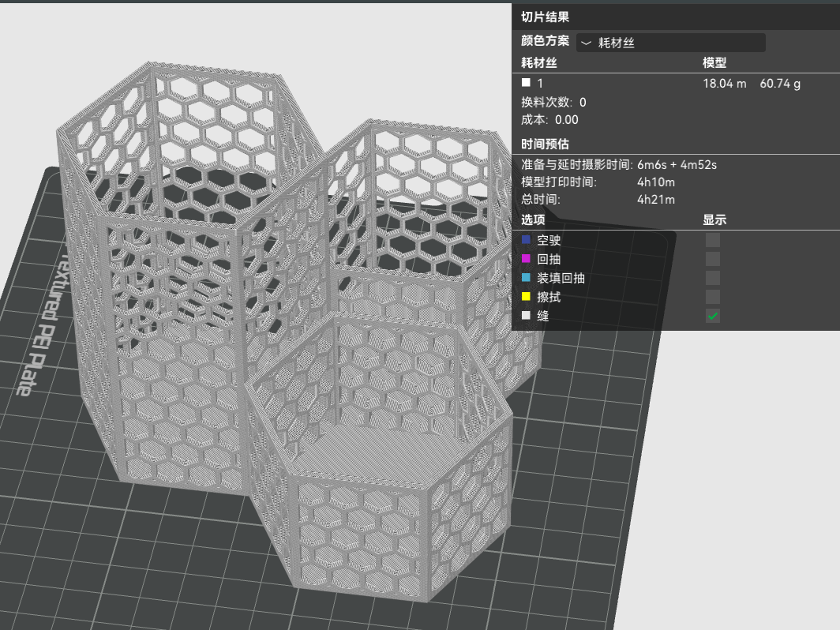Turn on the 装填回抽 display checkbox
The width and height of the screenshot is (840, 630).
point(712,278)
